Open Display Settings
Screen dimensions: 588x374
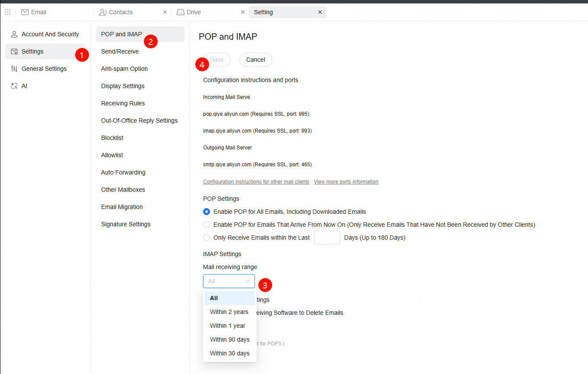[140, 86]
